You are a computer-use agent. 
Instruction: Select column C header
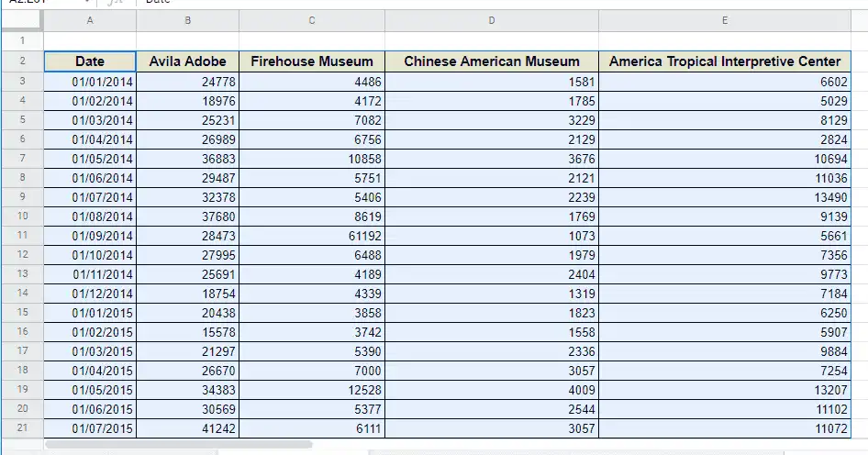(312, 20)
